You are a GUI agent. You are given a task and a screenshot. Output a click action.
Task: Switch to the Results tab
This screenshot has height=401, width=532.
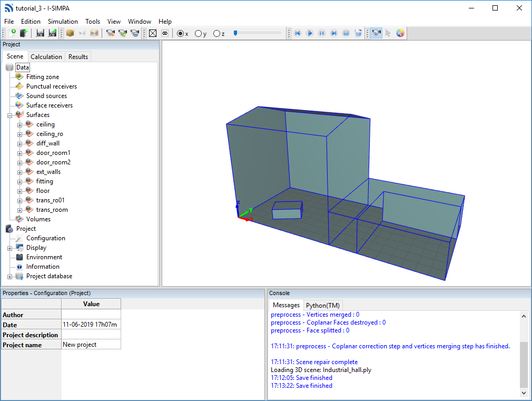pos(78,57)
